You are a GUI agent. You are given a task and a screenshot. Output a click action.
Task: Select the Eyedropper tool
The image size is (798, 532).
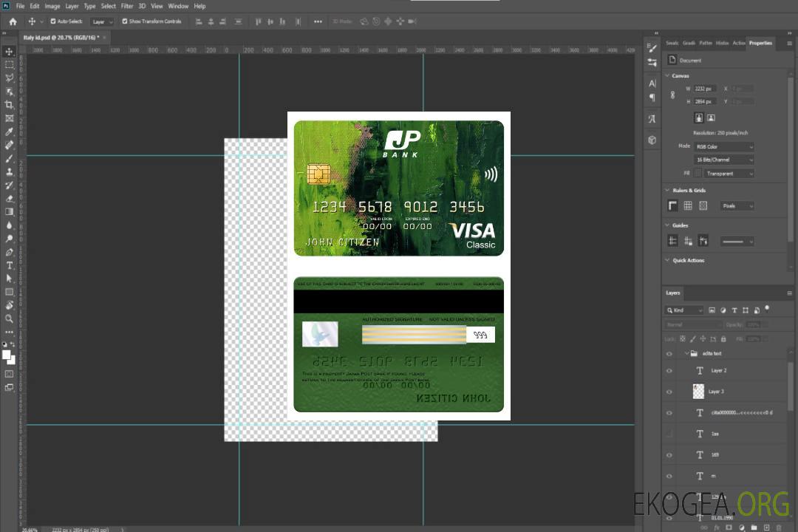9,132
